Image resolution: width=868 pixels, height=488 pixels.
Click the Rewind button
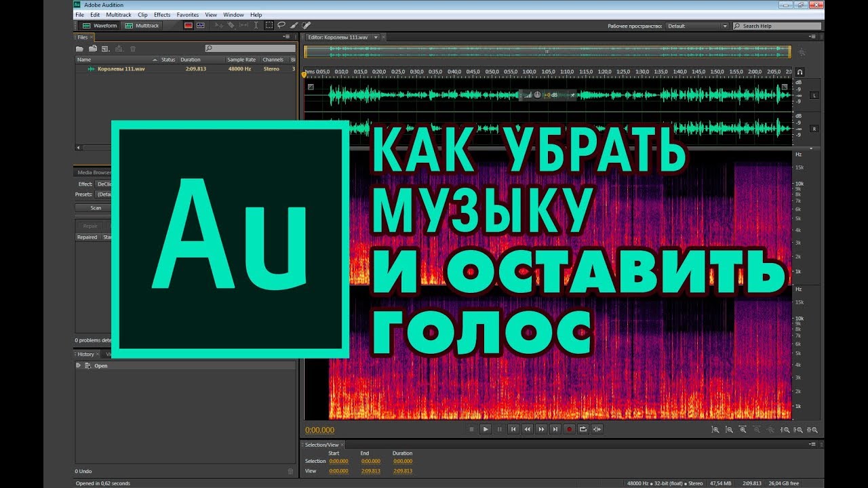(528, 429)
